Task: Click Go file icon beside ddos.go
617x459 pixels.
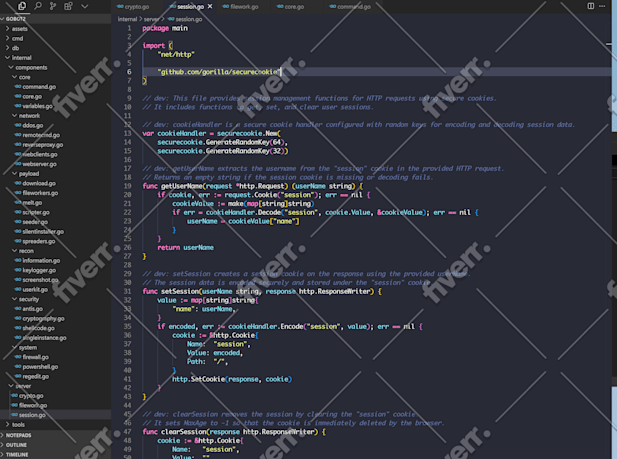Action: pos(18,125)
